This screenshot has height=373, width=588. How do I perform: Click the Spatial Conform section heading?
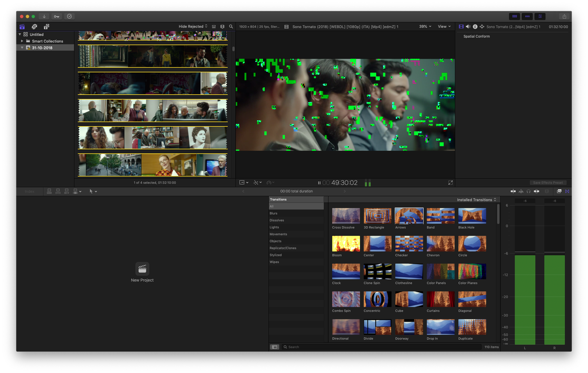(x=477, y=36)
